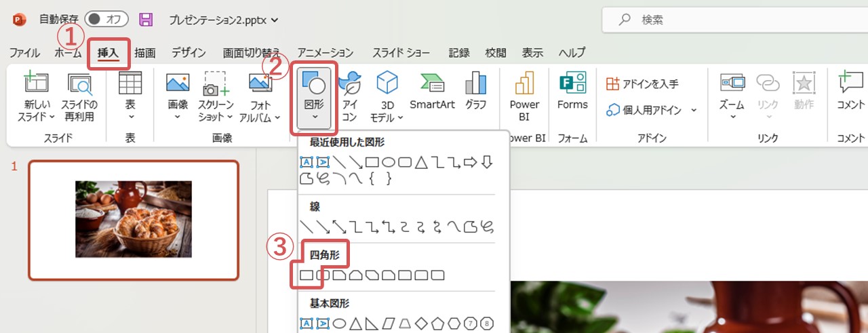Open the アニメーション tab
The height and width of the screenshot is (333, 868).
tap(325, 53)
